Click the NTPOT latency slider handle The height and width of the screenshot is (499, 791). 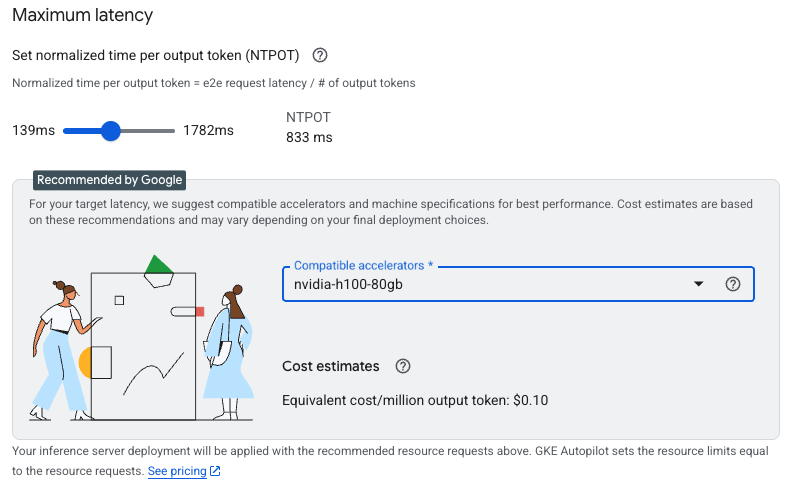[110, 131]
